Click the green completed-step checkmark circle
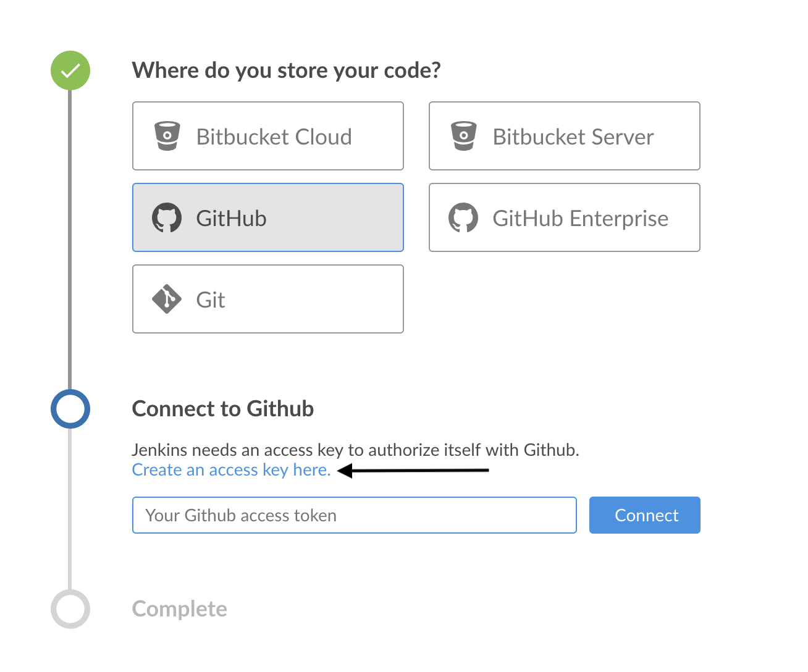 pos(70,70)
